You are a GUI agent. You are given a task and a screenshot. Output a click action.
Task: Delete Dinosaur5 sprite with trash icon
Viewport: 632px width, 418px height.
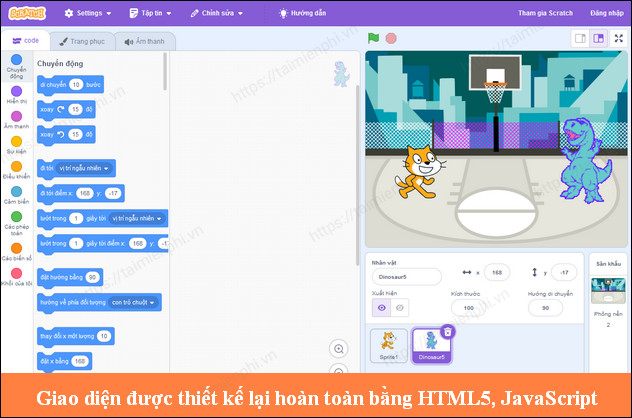tap(448, 331)
